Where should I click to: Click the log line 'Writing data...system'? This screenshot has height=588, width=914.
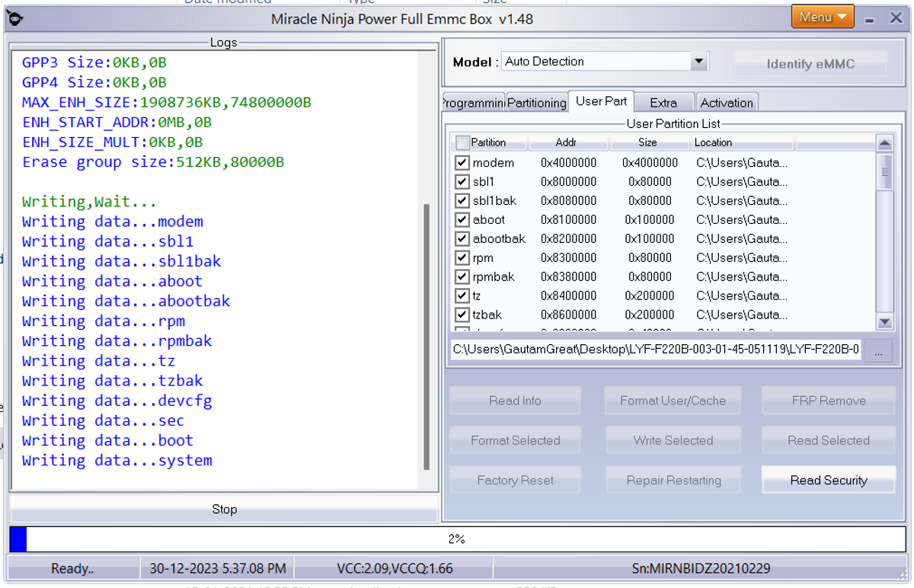tap(117, 461)
